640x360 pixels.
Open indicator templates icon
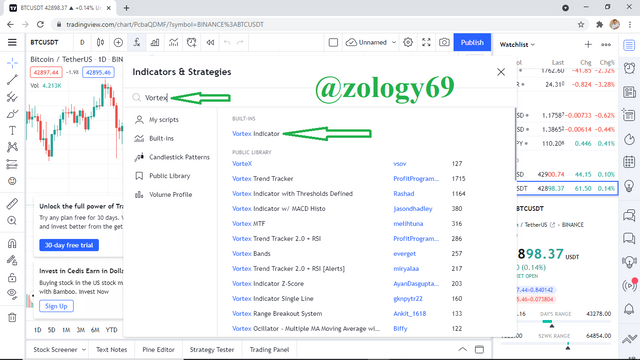173,42
